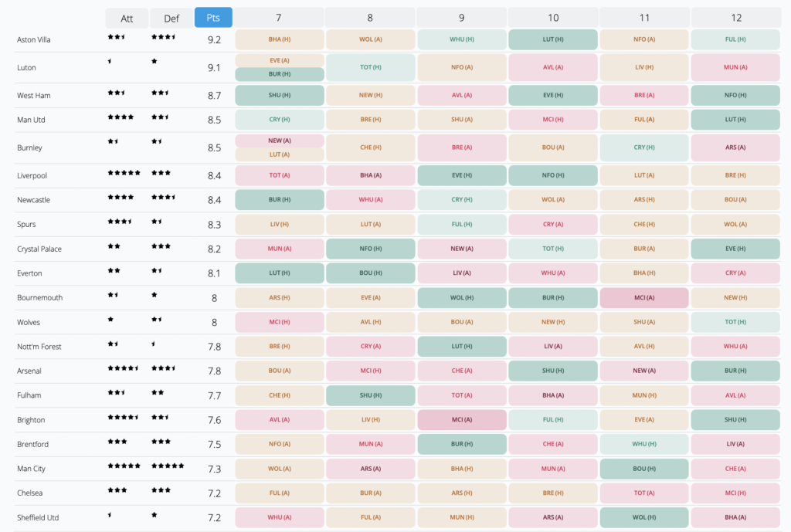The width and height of the screenshot is (791, 532).
Task: Click Man City's five-star Def rating
Action: click(168, 466)
